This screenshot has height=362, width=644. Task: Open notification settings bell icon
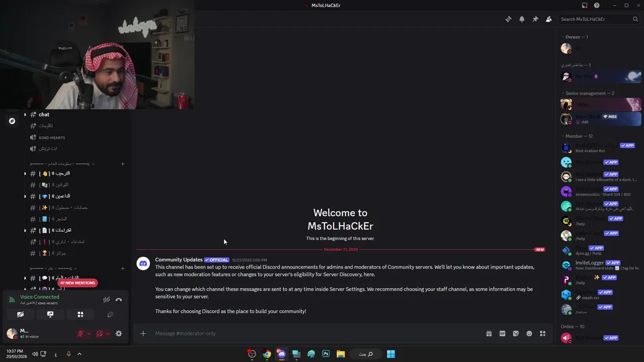(522, 19)
